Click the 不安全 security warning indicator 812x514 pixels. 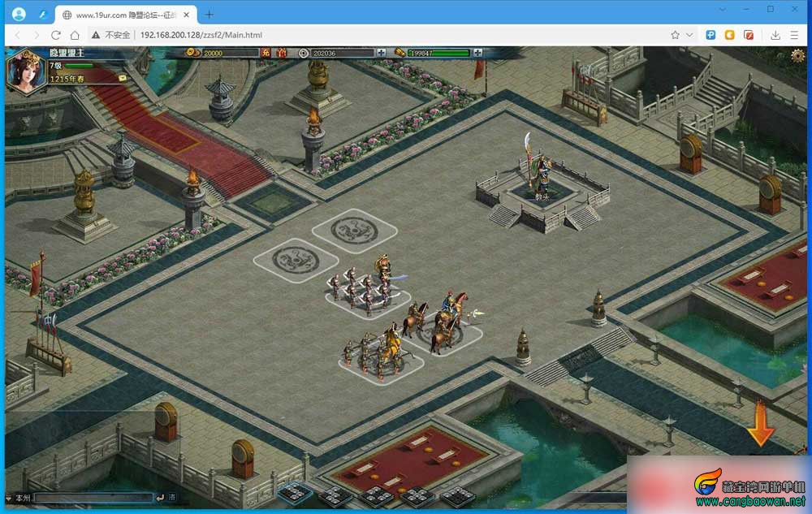110,35
